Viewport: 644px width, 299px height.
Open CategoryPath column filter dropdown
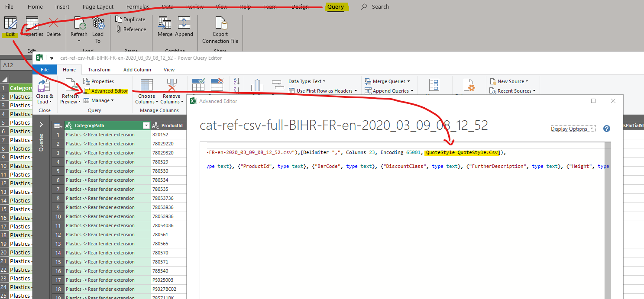click(x=146, y=125)
